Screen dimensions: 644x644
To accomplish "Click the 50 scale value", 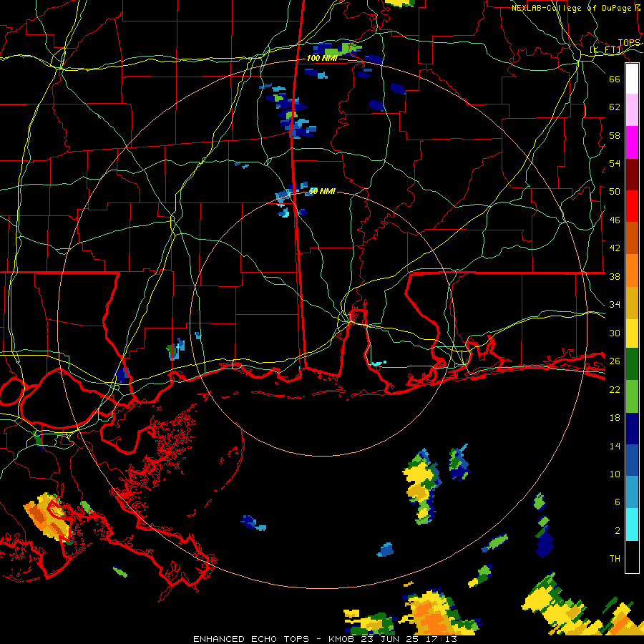I will point(615,191).
